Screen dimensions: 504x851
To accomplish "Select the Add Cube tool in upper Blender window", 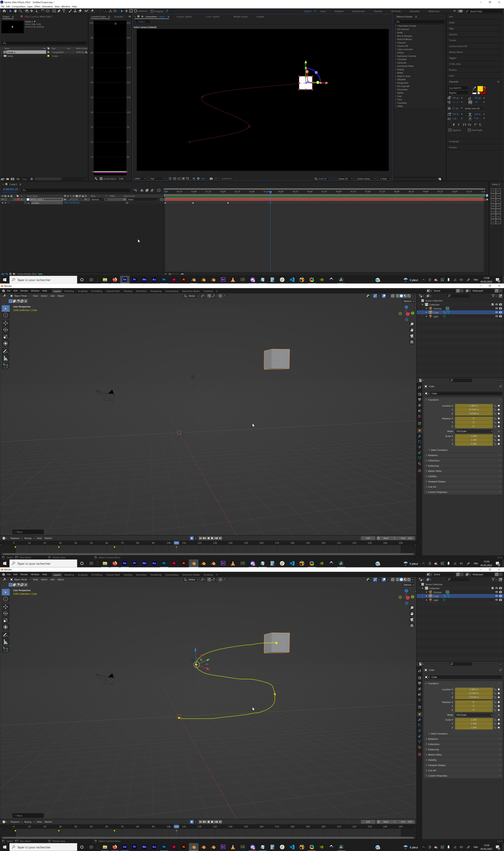I will click(x=6, y=366).
